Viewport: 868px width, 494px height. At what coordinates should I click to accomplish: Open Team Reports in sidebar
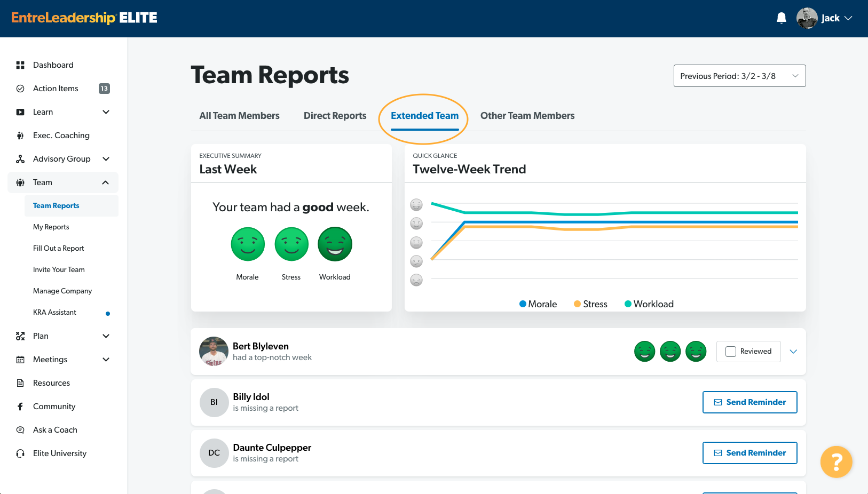tap(72, 206)
